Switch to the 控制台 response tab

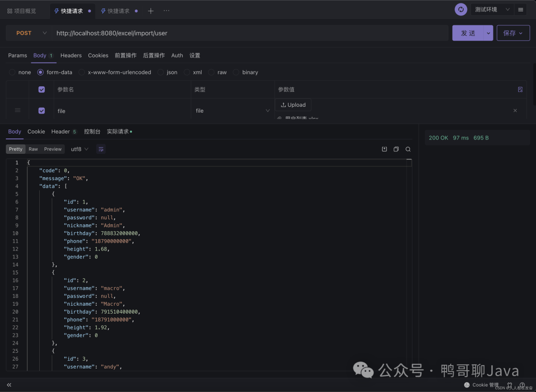[x=92, y=131]
